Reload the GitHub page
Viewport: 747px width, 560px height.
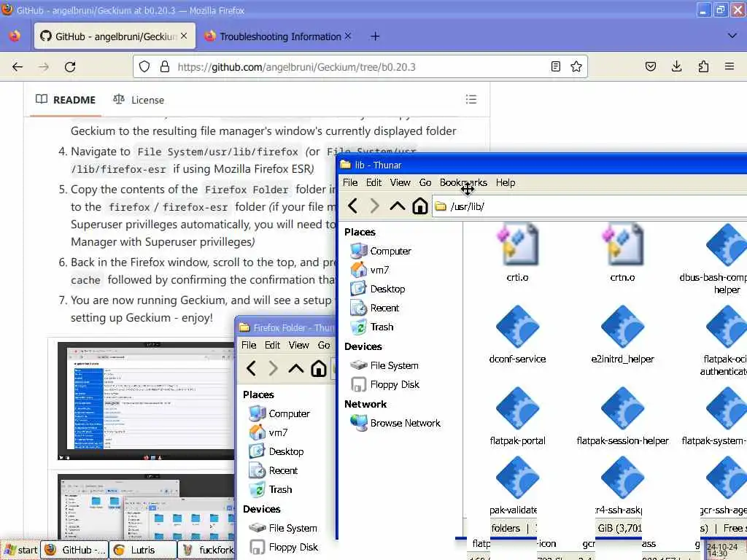point(70,66)
